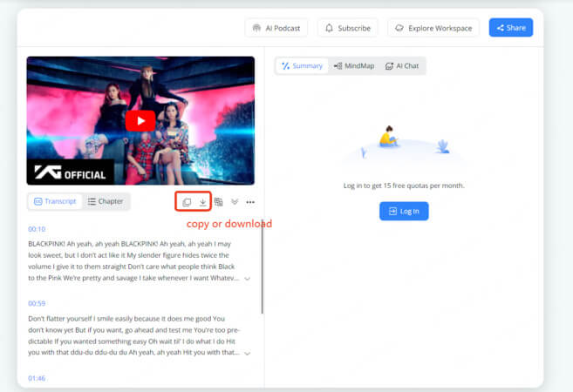Jump to timestamp 00:10

37,229
